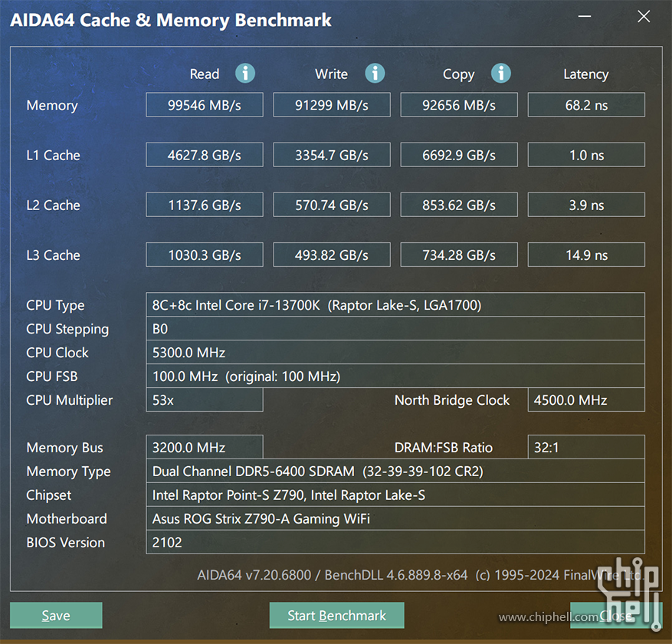Click Motherboard field Asus ROG Strix Z790-A
The width and height of the screenshot is (672, 644).
point(395,518)
